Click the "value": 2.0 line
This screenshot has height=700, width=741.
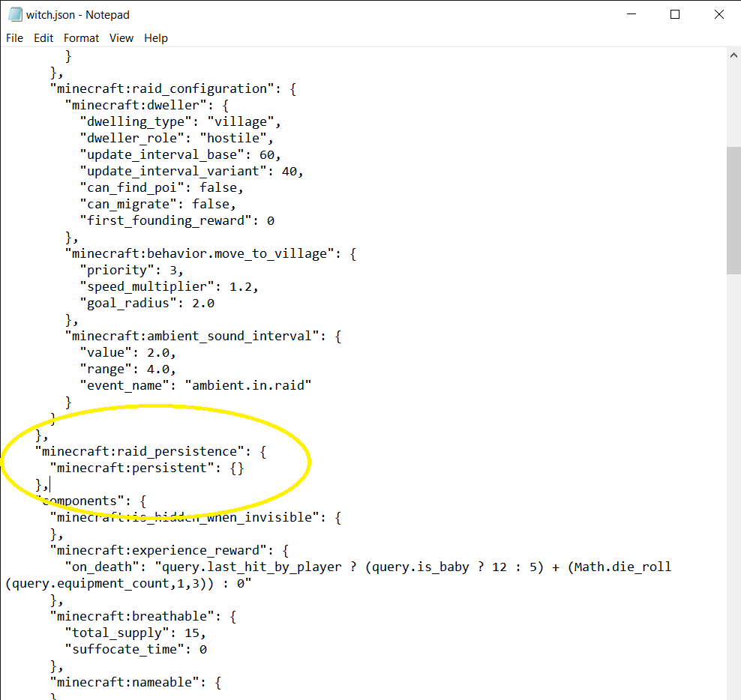pos(128,353)
